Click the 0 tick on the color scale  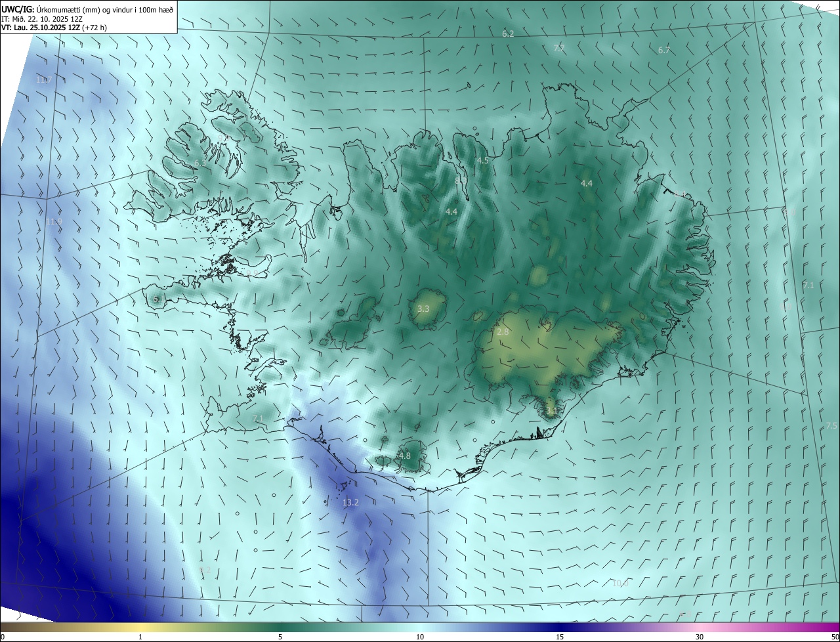pyautogui.click(x=3, y=637)
